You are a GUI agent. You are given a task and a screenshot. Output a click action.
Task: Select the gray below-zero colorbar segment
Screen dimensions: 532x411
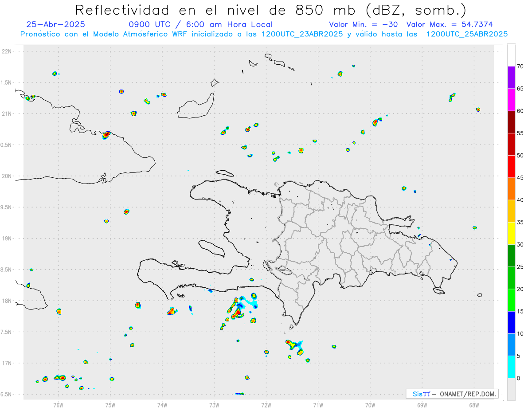[x=511, y=389]
